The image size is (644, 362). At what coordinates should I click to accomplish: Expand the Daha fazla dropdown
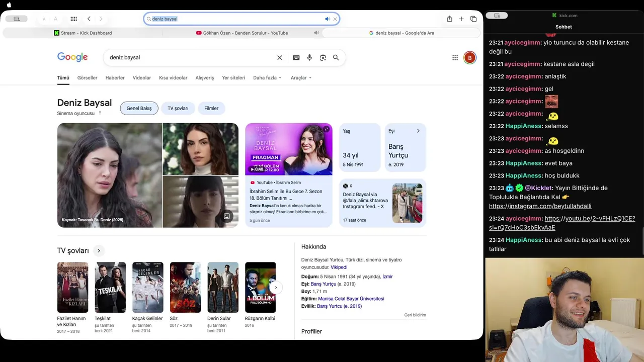[267, 78]
